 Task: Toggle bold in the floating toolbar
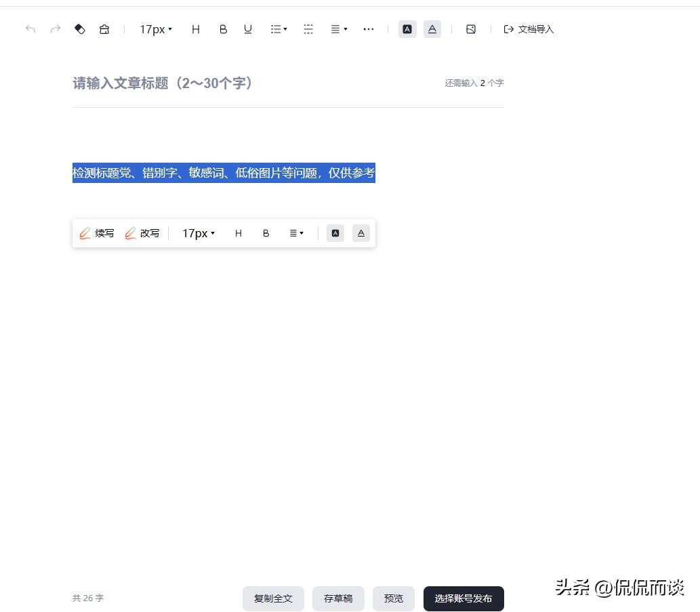266,233
